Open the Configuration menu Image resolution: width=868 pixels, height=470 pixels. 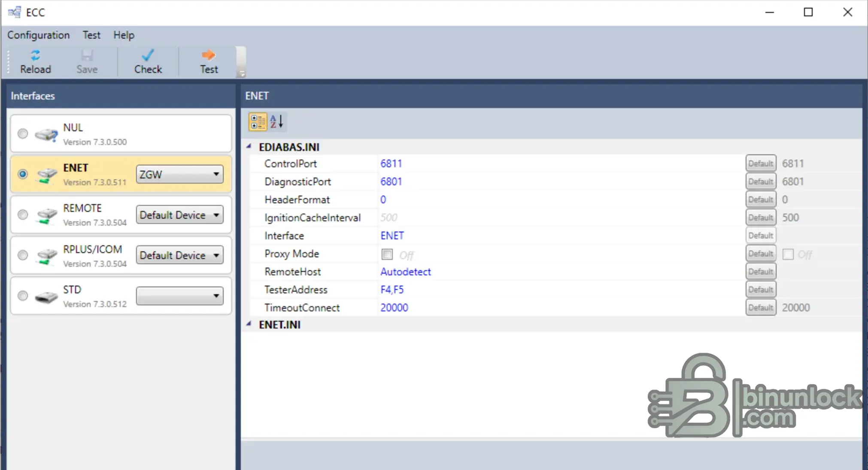point(38,35)
